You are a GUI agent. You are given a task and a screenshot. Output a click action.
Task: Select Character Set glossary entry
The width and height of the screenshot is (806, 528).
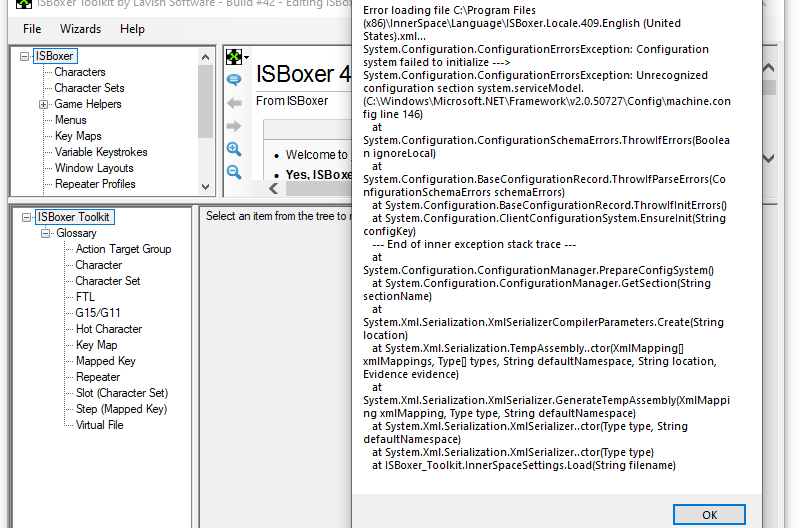pos(108,281)
